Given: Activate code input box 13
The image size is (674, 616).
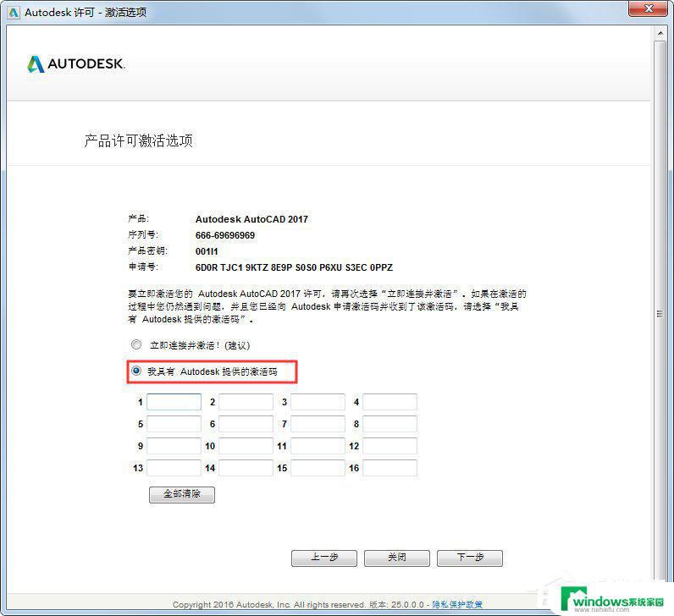Looking at the screenshot, I should coord(174,468).
